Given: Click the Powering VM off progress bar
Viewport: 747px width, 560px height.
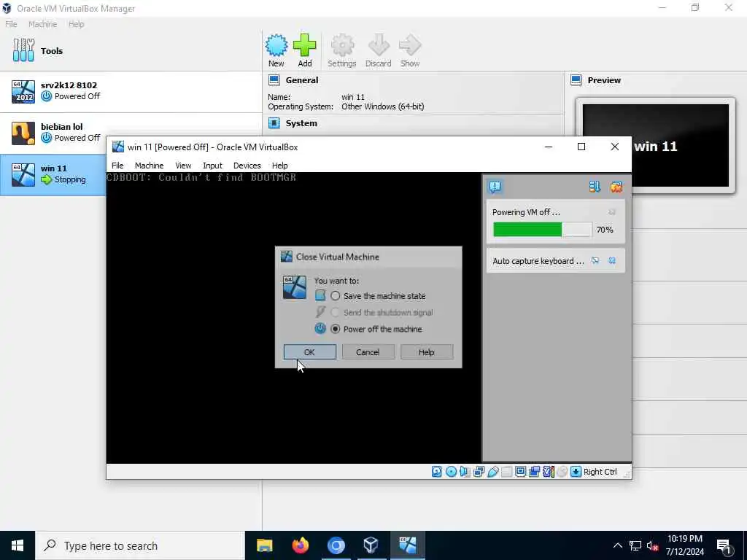Looking at the screenshot, I should pyautogui.click(x=543, y=230).
